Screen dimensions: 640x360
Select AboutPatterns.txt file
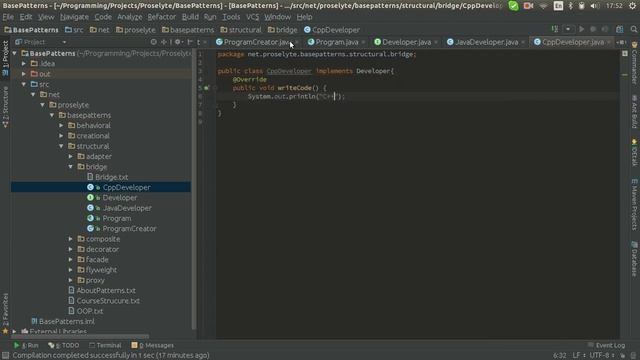(x=102, y=291)
